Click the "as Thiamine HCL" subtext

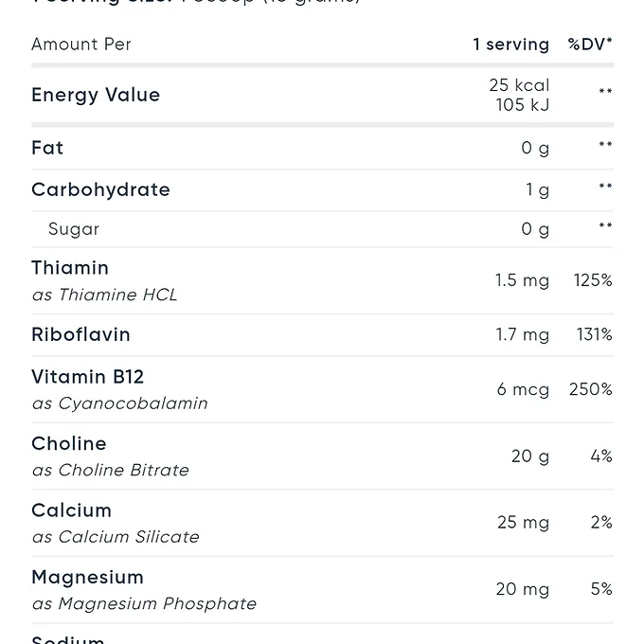coord(104,295)
